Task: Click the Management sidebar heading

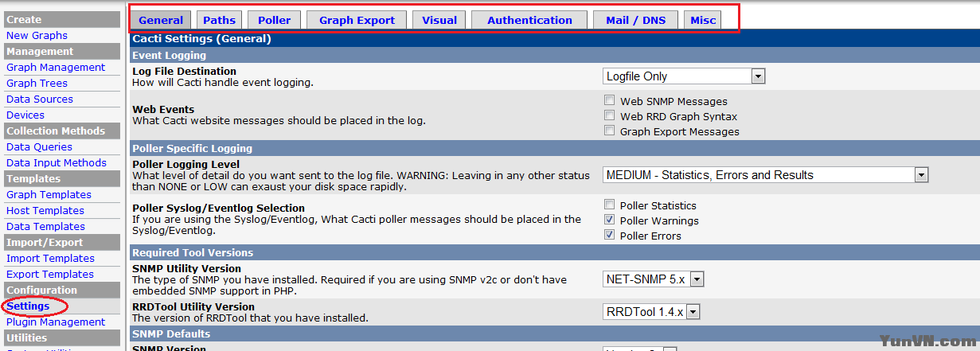Action: [x=61, y=51]
